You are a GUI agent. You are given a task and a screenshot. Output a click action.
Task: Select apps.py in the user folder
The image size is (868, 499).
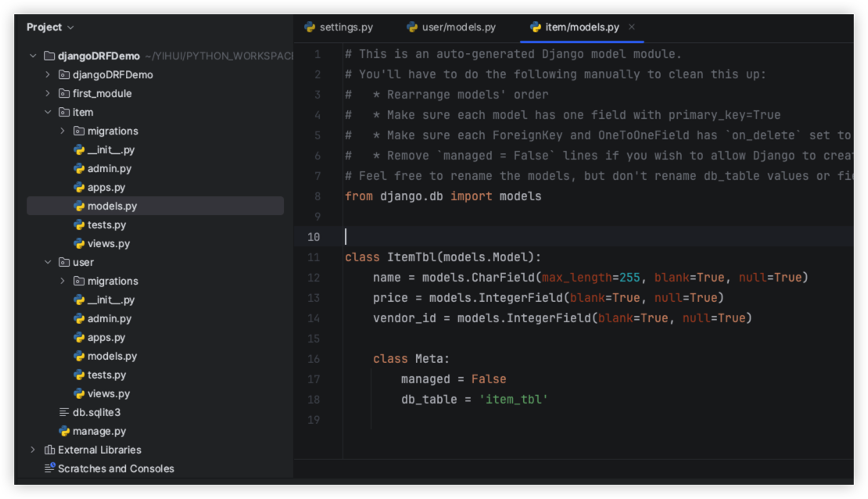(x=106, y=337)
